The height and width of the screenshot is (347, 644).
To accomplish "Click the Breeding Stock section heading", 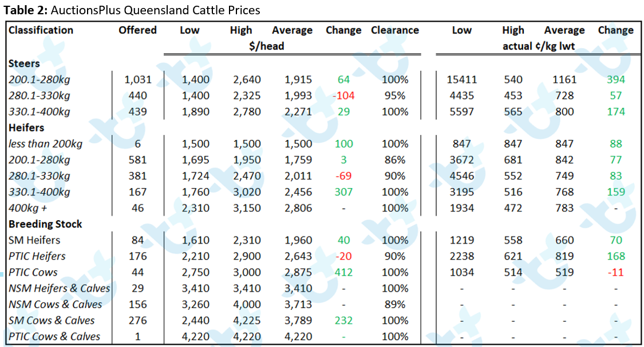I will (x=45, y=224).
